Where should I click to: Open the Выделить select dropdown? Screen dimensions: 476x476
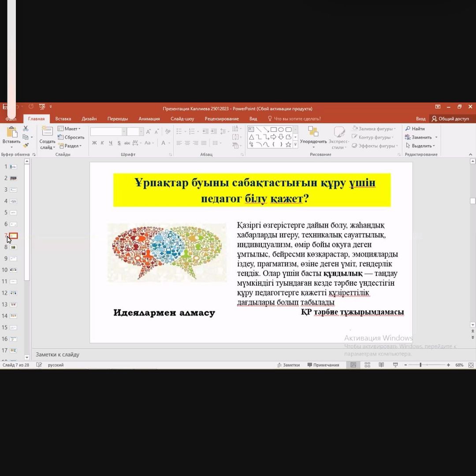point(420,146)
